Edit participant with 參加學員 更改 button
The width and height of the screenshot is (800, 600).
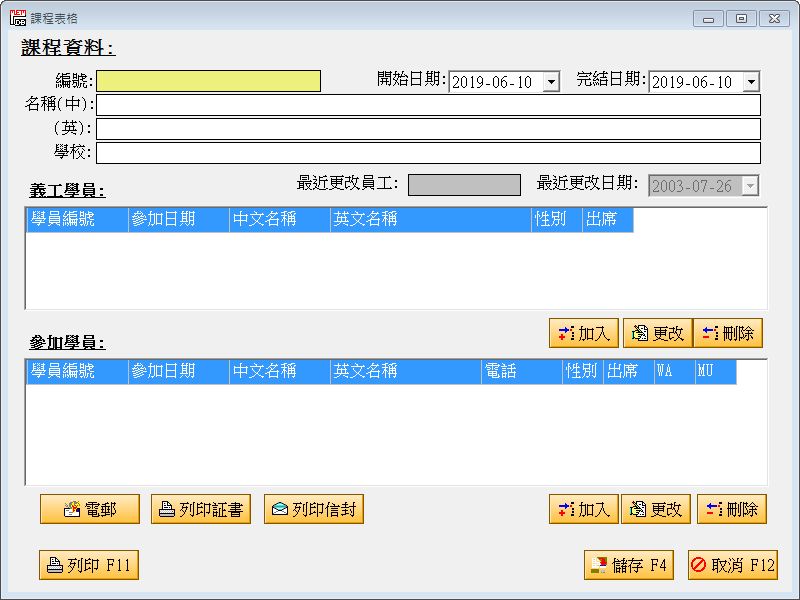[656, 509]
